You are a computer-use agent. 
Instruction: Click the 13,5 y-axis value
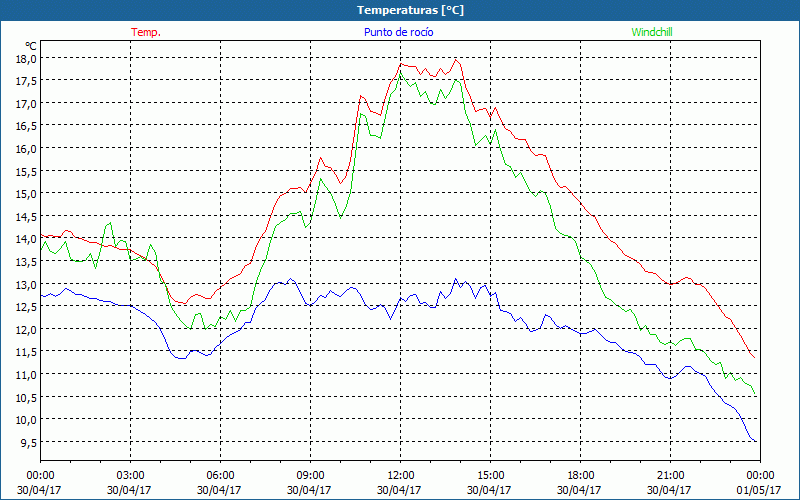26,262
